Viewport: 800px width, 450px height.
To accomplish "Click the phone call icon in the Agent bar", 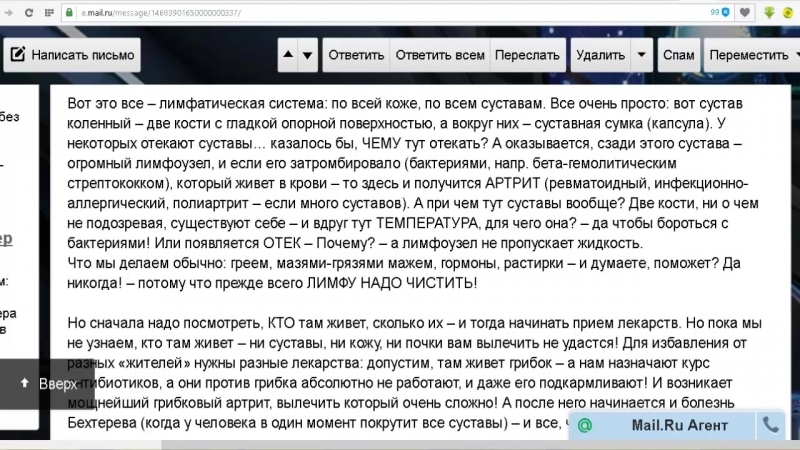I will 770,425.
